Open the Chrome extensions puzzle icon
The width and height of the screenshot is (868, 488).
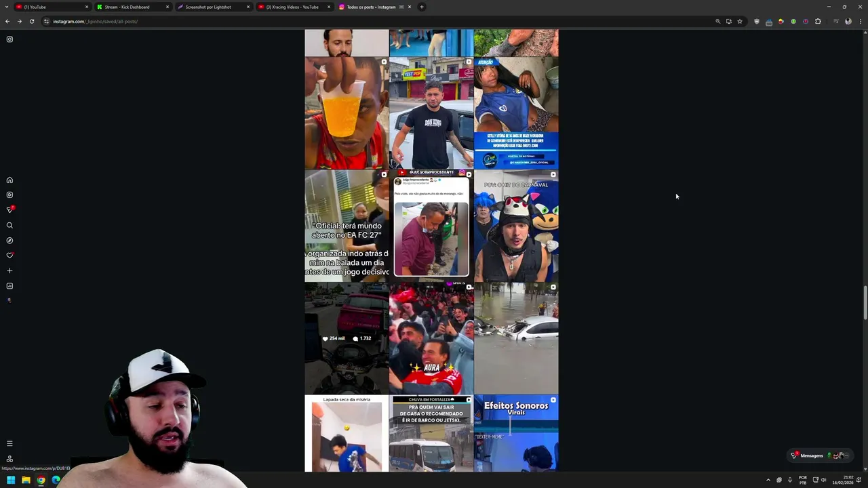[x=818, y=21]
